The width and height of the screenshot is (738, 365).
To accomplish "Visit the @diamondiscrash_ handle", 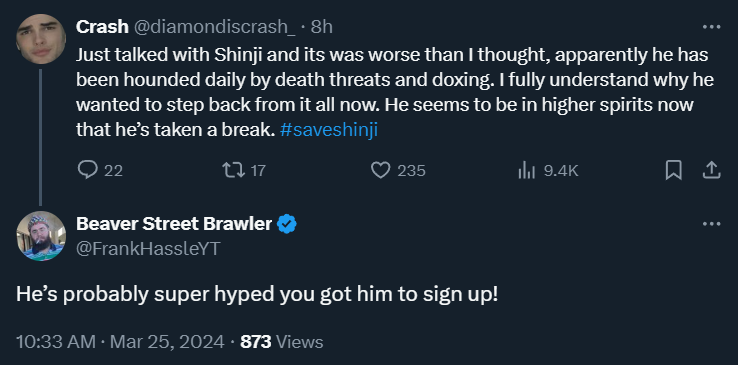I will (x=215, y=27).
